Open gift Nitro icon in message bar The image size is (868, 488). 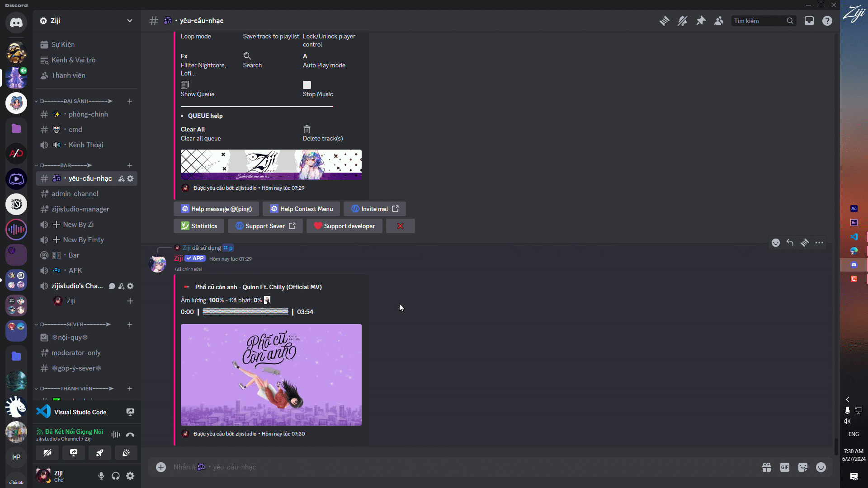[767, 467]
